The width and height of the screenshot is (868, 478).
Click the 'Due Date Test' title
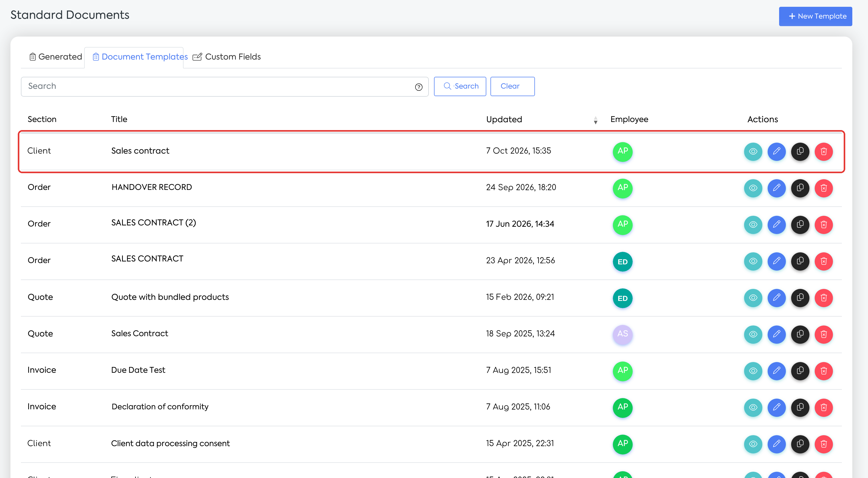click(x=138, y=370)
